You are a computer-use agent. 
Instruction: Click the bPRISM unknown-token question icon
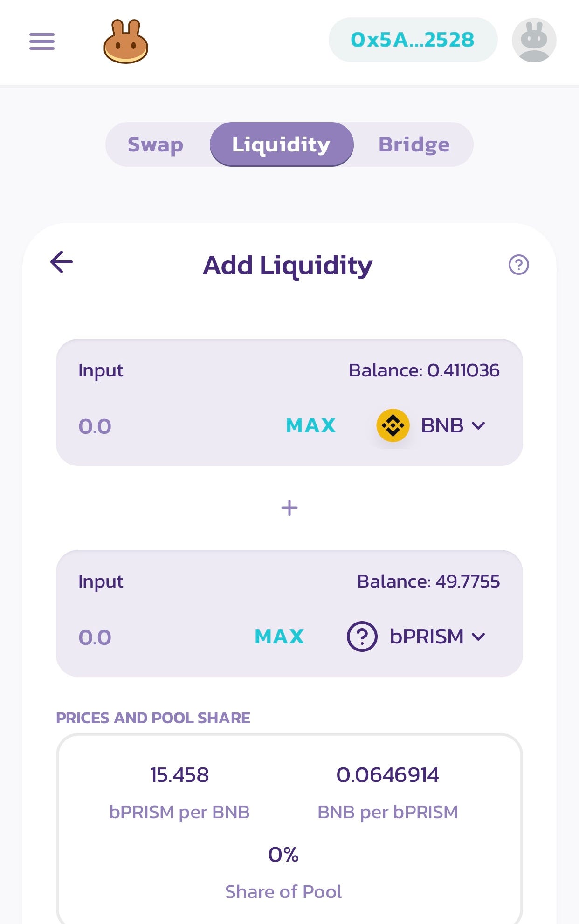(362, 637)
